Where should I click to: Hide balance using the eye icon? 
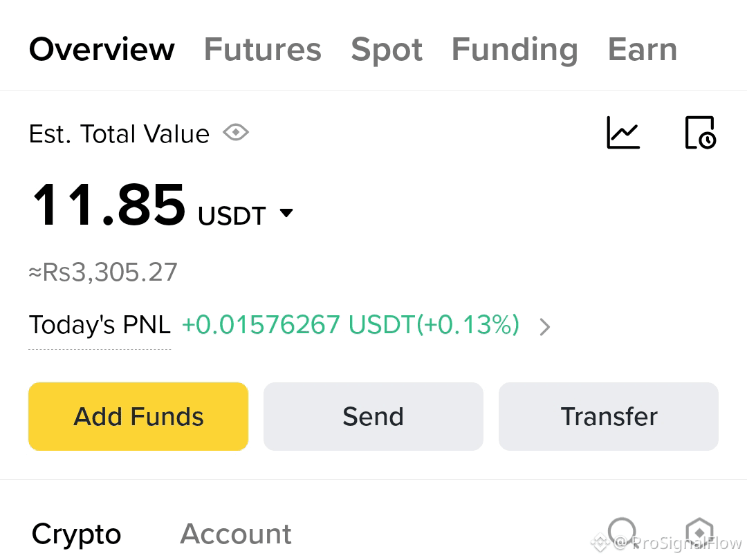[x=236, y=132]
